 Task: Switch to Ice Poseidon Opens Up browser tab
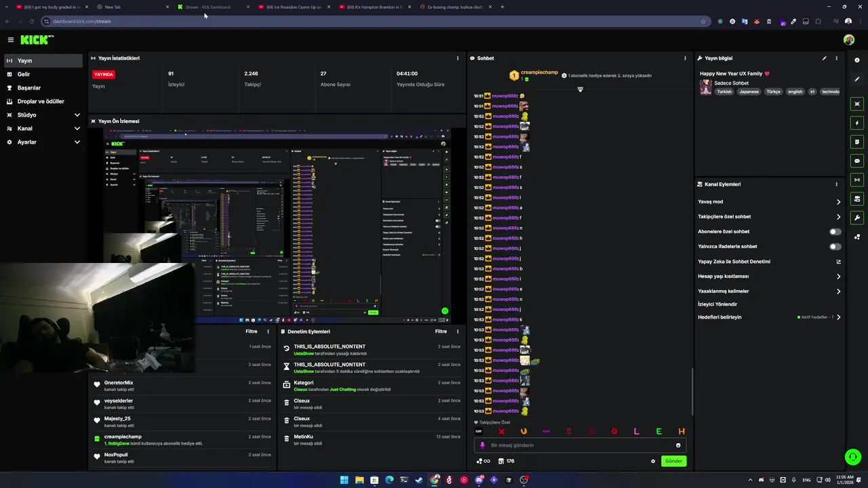(x=294, y=7)
